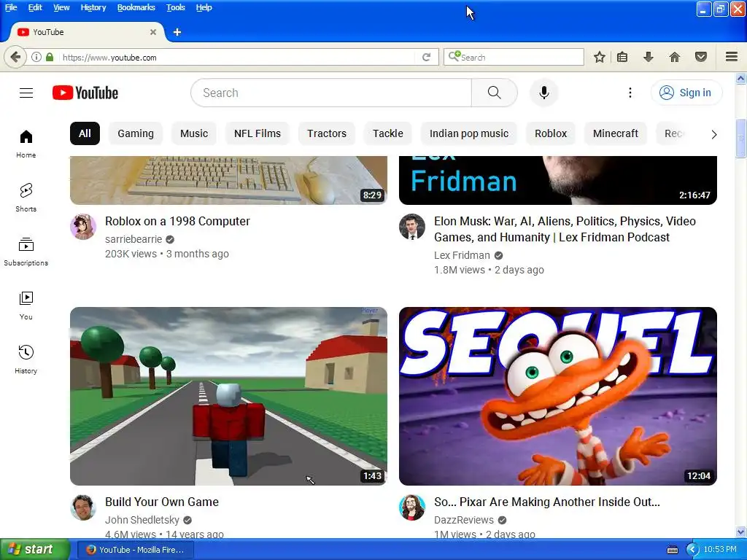The image size is (747, 560).
Task: Click the YouTube search input field
Action: [x=331, y=93]
